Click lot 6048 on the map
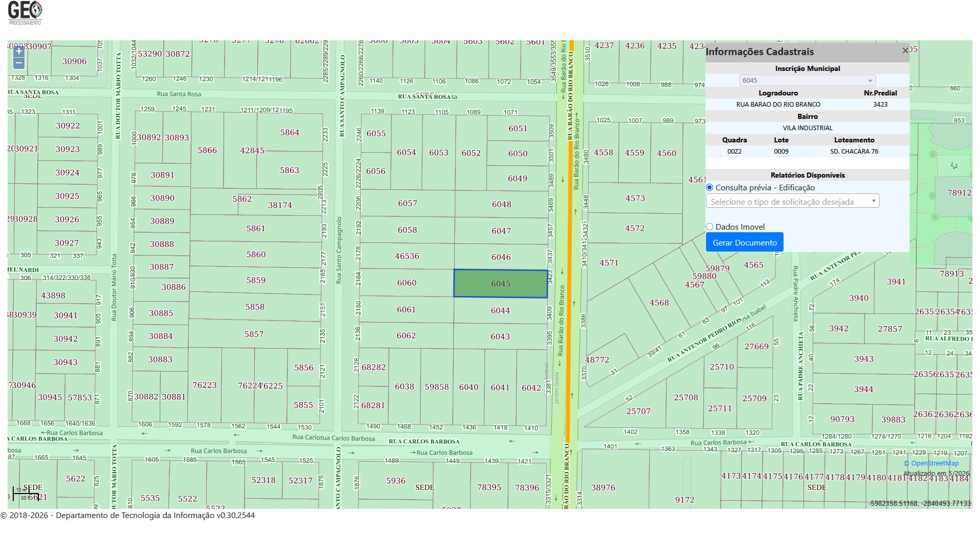Screen dimensions: 980x541 coord(501,204)
